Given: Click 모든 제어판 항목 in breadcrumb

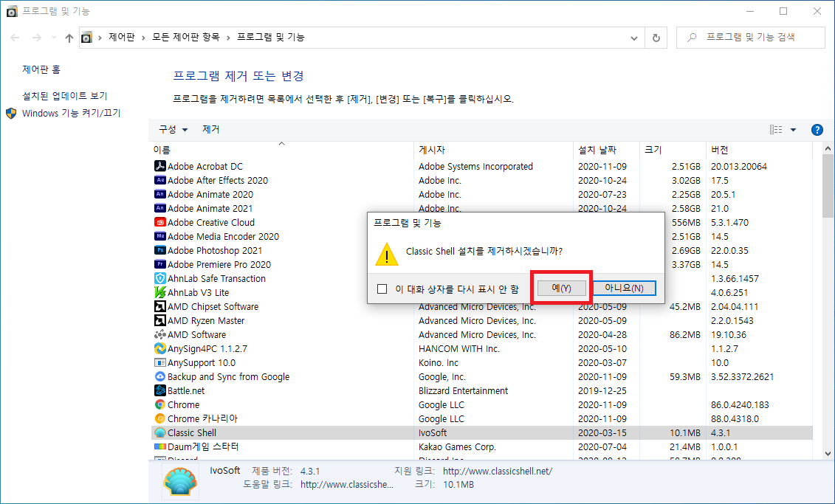Looking at the screenshot, I should coord(186,37).
